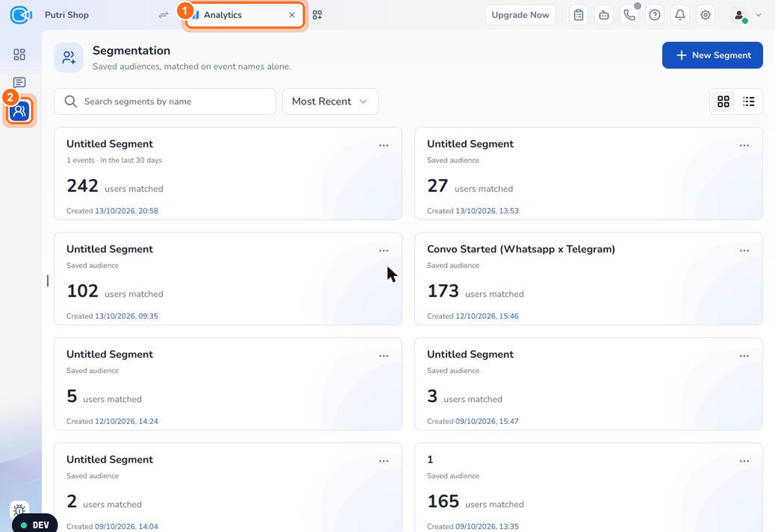
Task: Click the Putri Shop workspace name
Action: [66, 15]
